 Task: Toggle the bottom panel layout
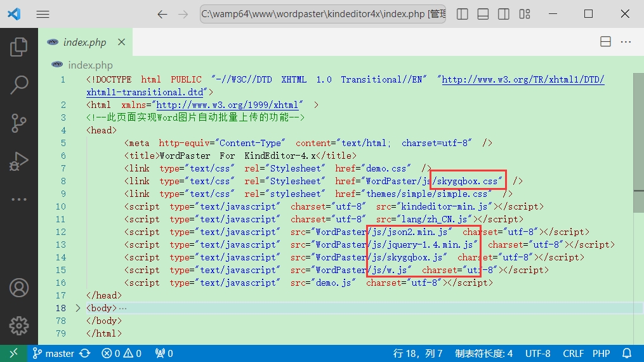pos(483,14)
